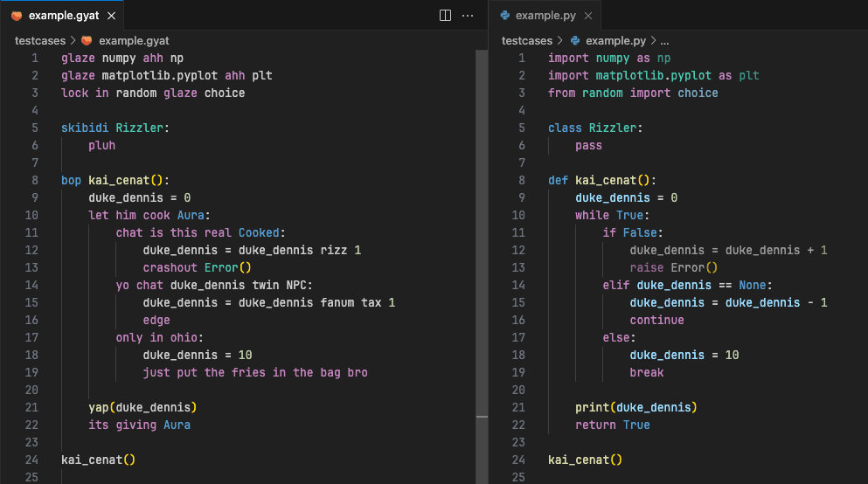868x484 pixels.
Task: Click example.py breadcrumb item
Action: [615, 40]
